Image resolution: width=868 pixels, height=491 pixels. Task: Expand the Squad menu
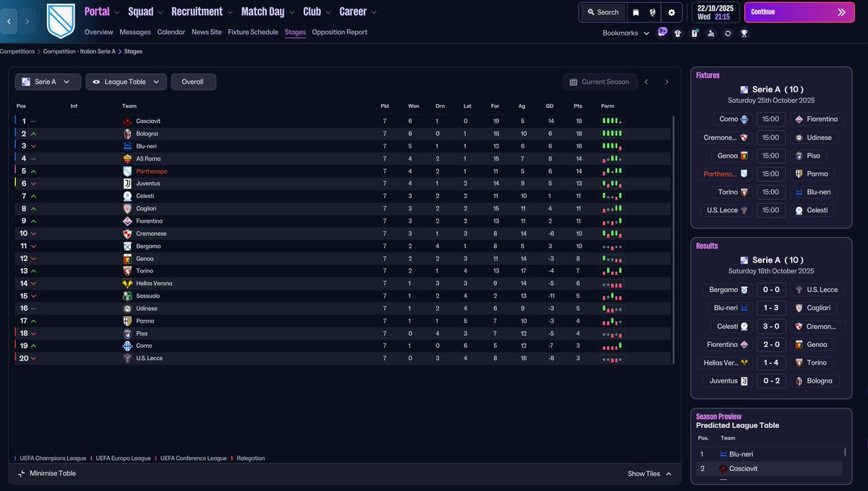tap(145, 12)
